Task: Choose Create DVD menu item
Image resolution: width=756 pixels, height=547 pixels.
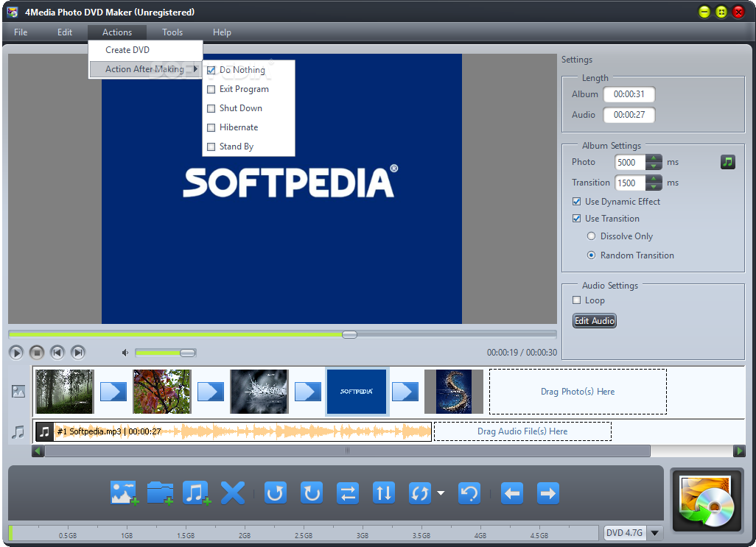Action: pos(146,50)
